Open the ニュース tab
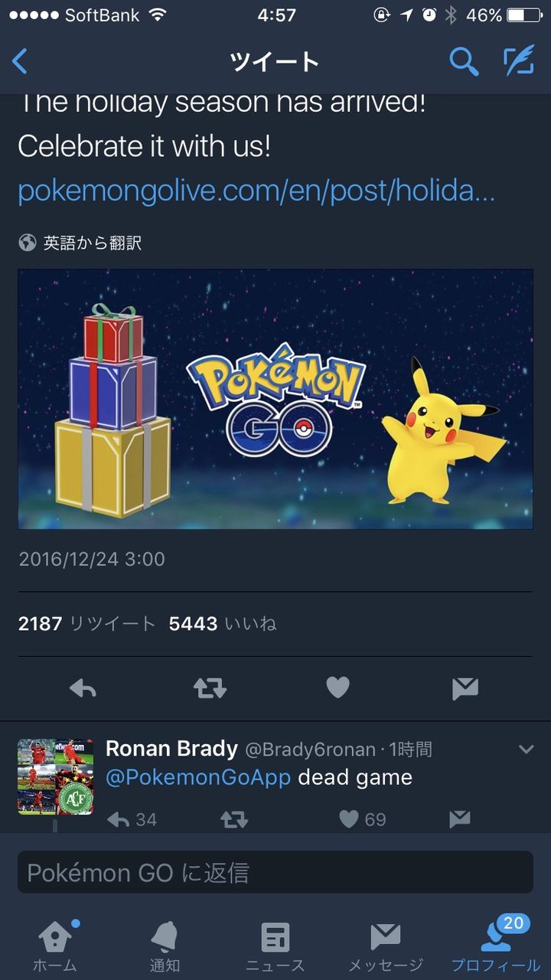Viewport: 551px width, 980px height. (x=275, y=946)
